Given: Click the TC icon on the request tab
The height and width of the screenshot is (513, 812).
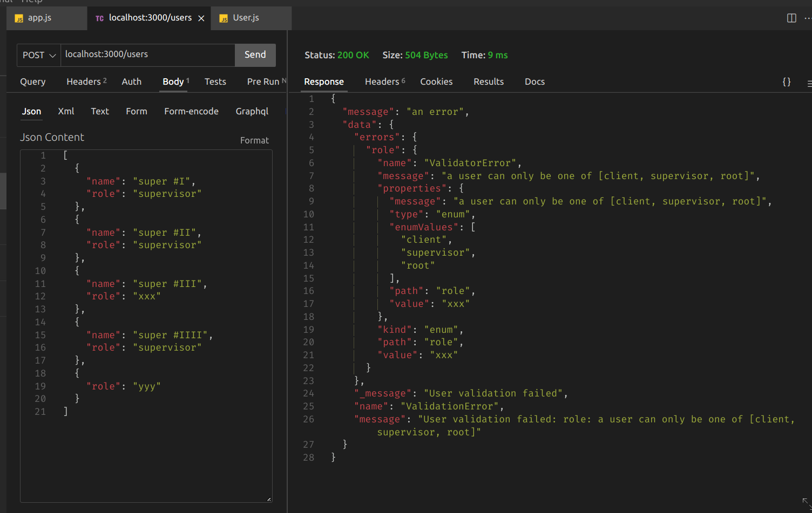Looking at the screenshot, I should click(99, 18).
